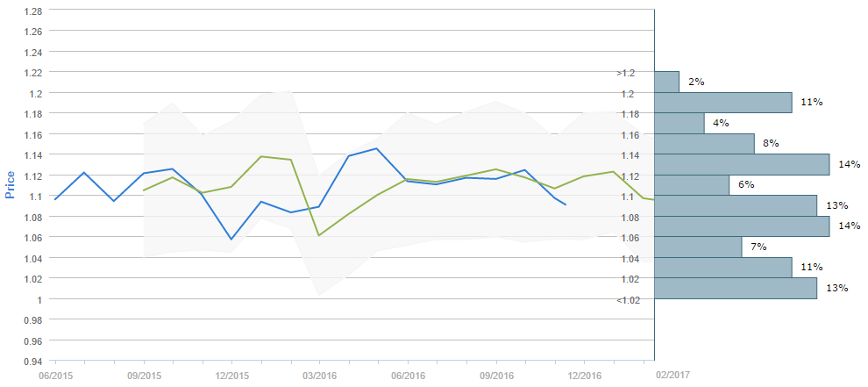The height and width of the screenshot is (387, 868).
Task: Select the 02/2017 date label
Action: tap(672, 374)
